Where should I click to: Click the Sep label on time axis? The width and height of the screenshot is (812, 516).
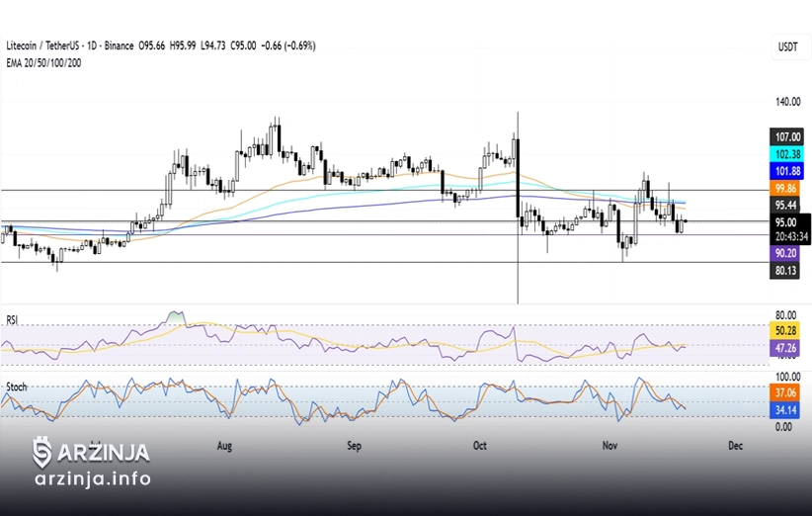click(x=355, y=446)
